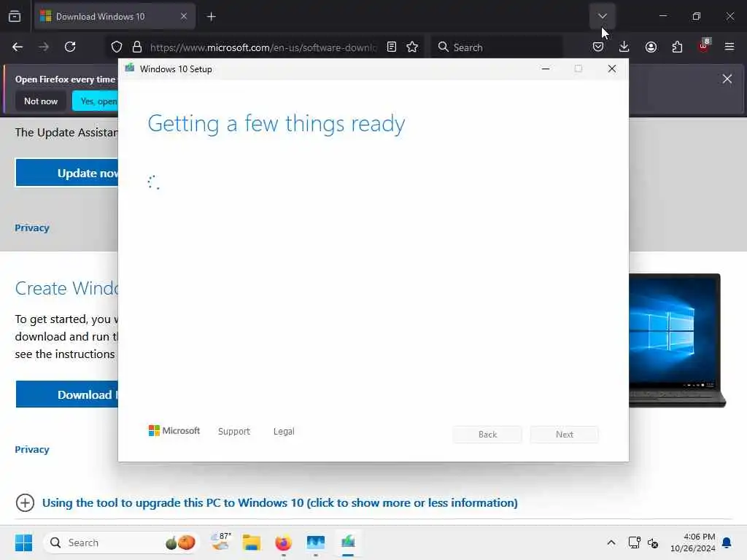This screenshot has width=747, height=560.
Task: Click Next button in Windows 10 Setup
Action: 565,435
